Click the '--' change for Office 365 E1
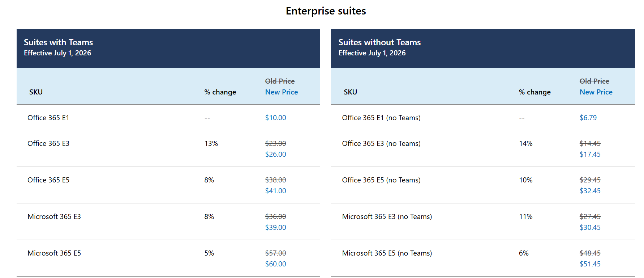The image size is (644, 278). 207,118
